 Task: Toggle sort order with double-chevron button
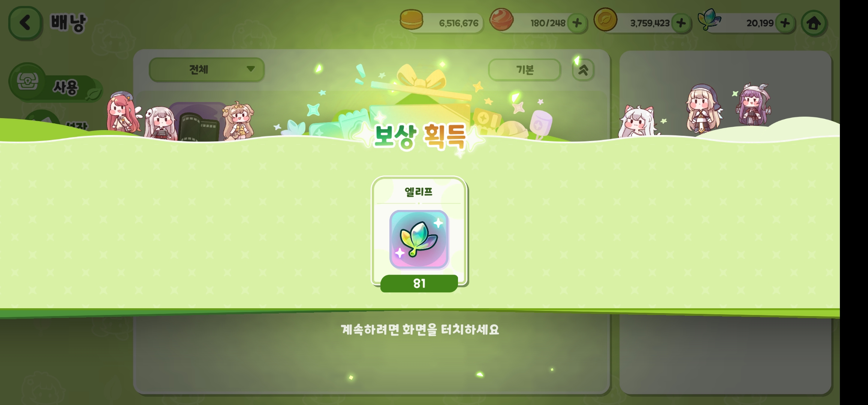tap(583, 70)
